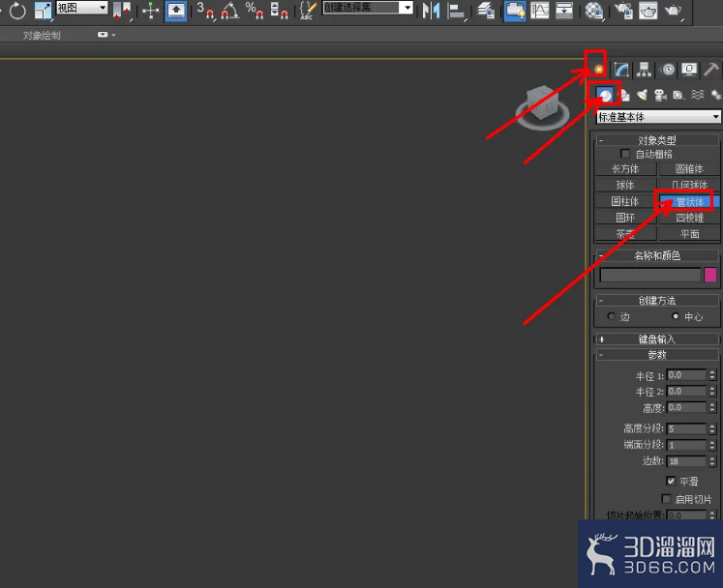Select the Rotate tool icon
723x588 pixels.
click(x=17, y=11)
